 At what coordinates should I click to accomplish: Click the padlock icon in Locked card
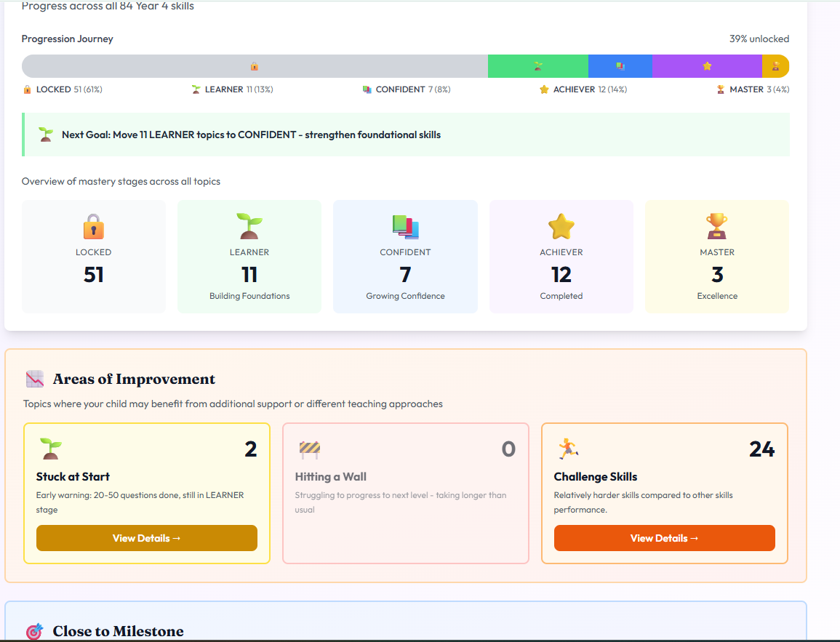pyautogui.click(x=94, y=227)
